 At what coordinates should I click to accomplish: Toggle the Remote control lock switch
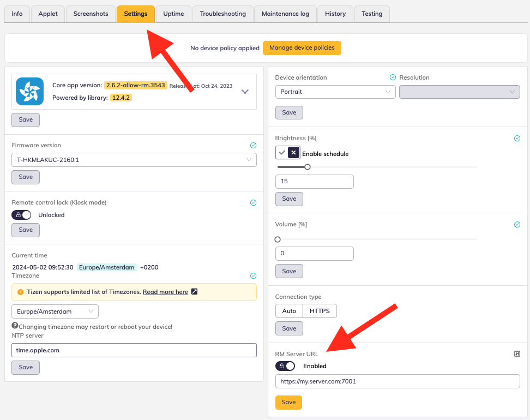click(x=22, y=215)
